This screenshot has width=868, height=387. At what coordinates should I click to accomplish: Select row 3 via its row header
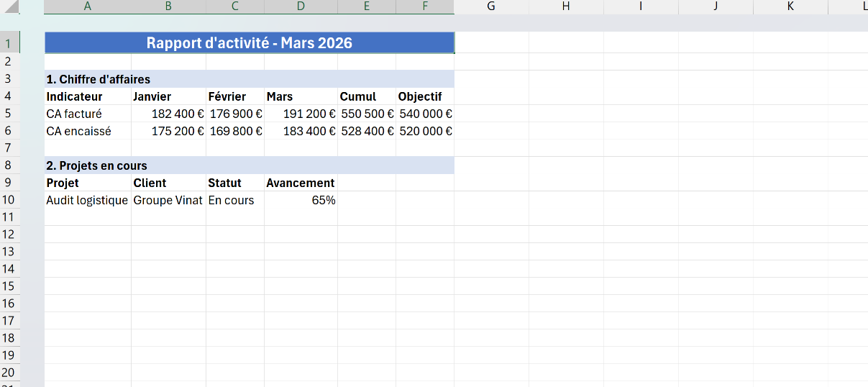9,79
